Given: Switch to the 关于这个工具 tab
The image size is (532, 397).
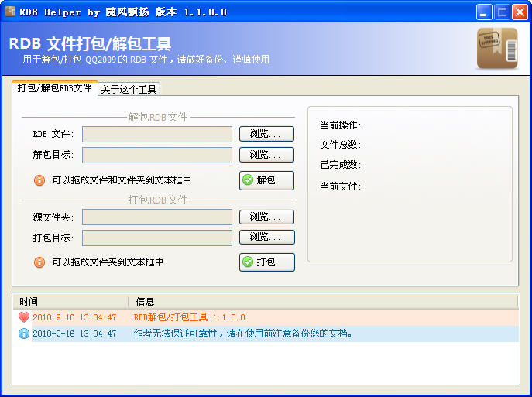Looking at the screenshot, I should 129,89.
